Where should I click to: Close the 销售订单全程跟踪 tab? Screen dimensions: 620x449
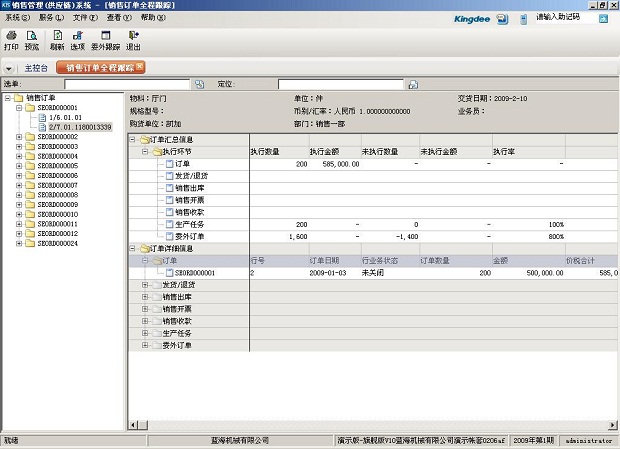[x=141, y=67]
